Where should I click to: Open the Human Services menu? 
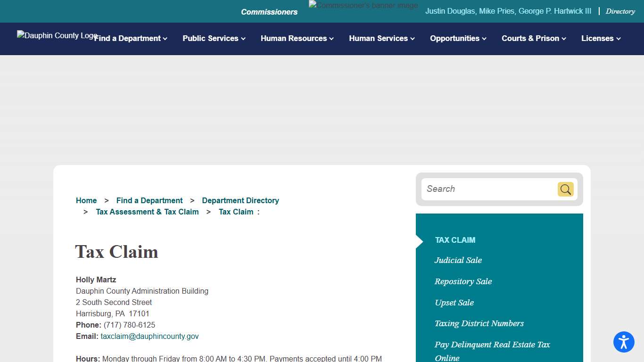[x=382, y=39]
